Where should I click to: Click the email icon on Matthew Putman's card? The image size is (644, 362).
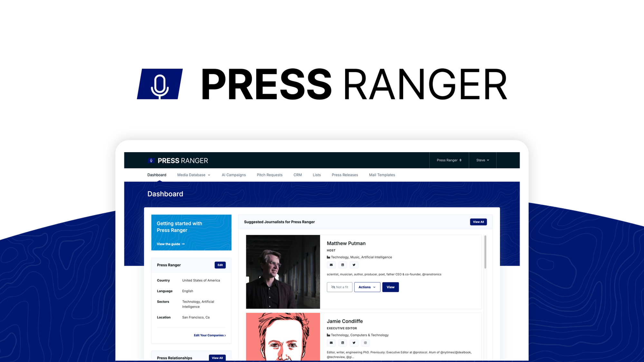point(331,265)
